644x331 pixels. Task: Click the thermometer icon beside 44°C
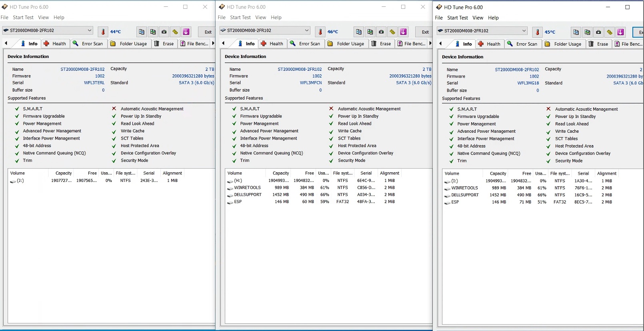pos(103,32)
